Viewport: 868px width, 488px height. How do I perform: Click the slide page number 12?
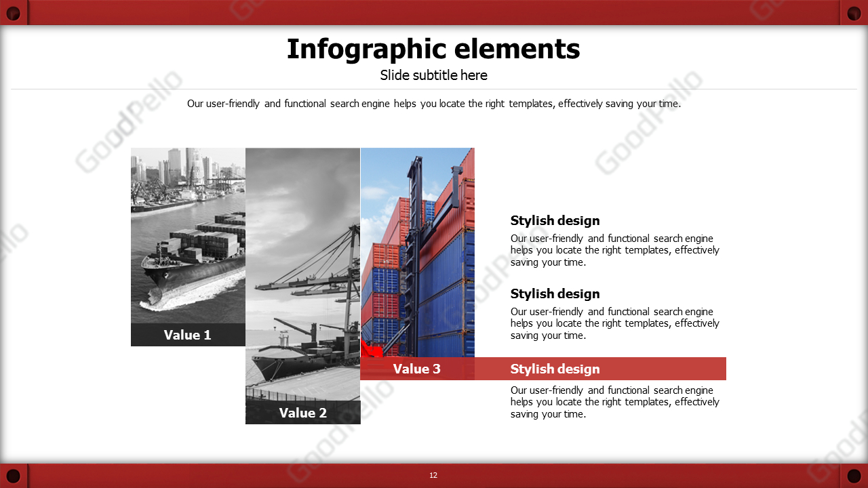433,475
